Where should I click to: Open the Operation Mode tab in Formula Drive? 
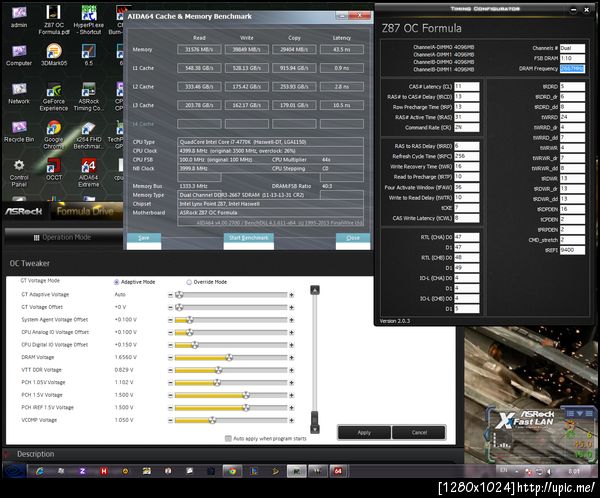click(x=62, y=237)
